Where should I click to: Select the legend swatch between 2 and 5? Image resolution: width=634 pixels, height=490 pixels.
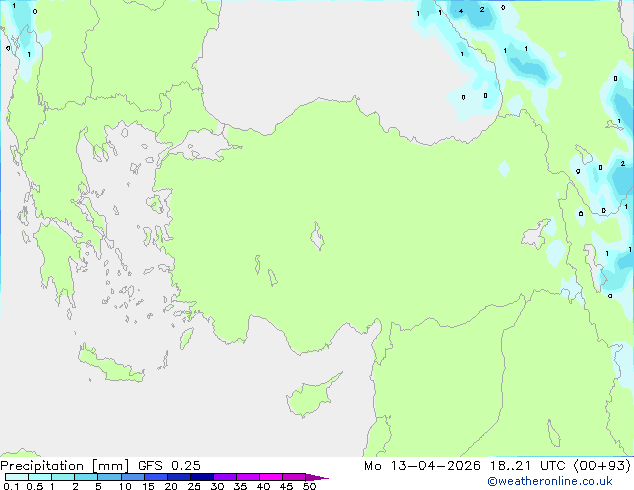click(x=86, y=477)
